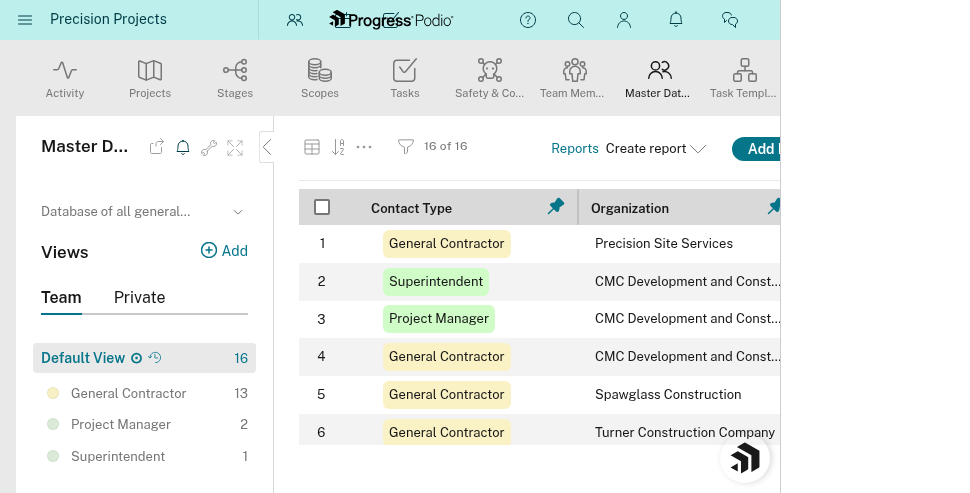Viewport: 970px width, 493px height.
Task: Open the wrench app settings icon
Action: [209, 148]
